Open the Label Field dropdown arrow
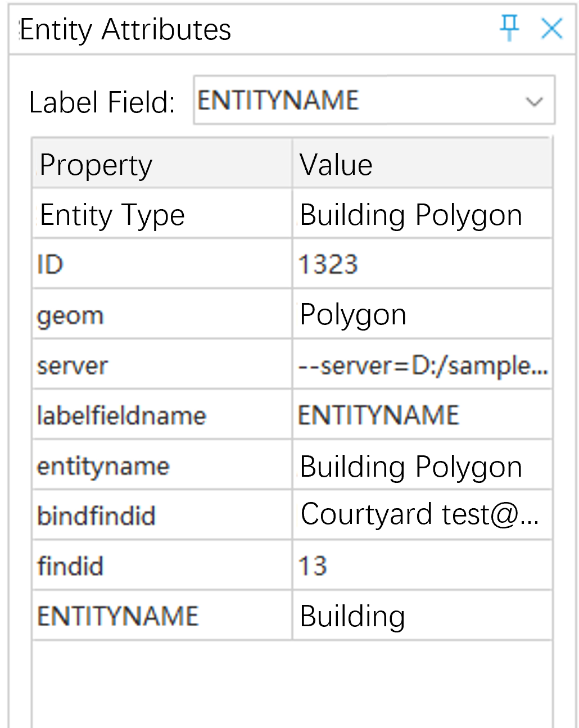Viewport: 579px width, 728px height. [533, 102]
